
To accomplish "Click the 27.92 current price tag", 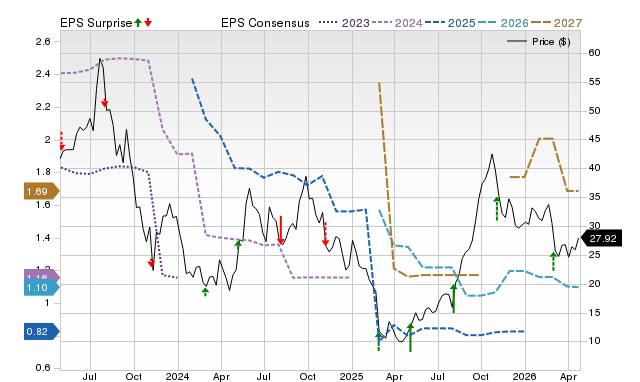I will 601,238.
